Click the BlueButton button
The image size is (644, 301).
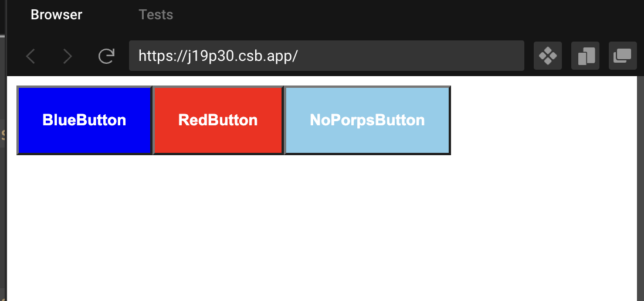[x=84, y=120]
